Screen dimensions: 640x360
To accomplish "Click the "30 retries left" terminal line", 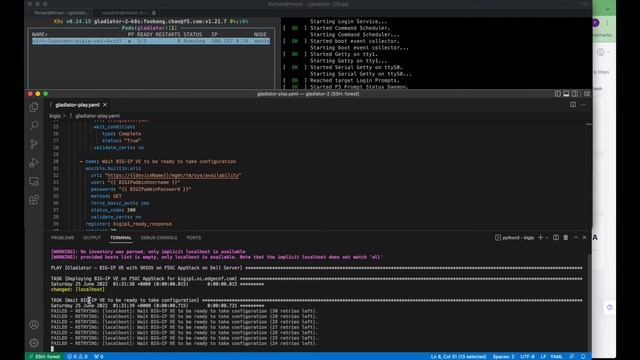I will tap(184, 311).
